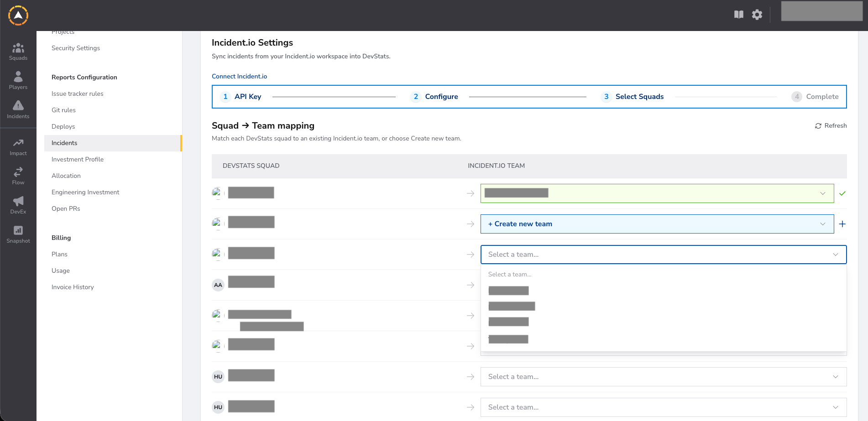868x421 pixels.
Task: Expand the Create new team dropdown
Action: tap(657, 224)
